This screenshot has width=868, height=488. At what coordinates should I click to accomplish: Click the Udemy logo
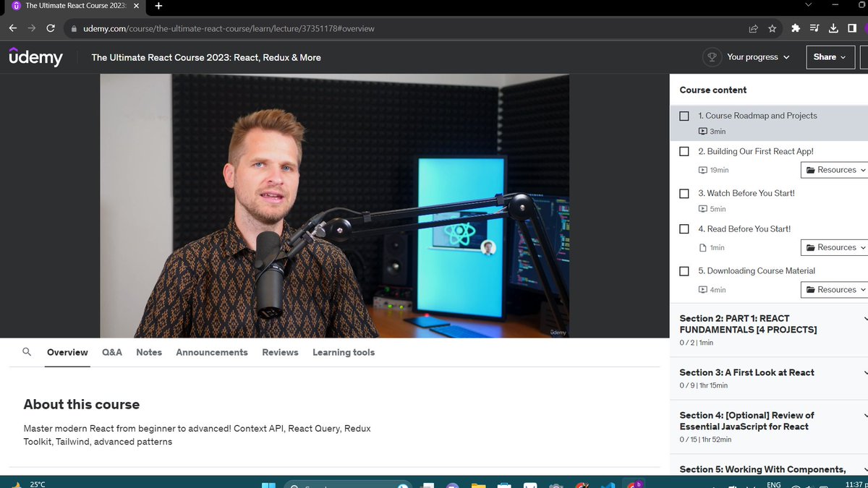point(35,56)
